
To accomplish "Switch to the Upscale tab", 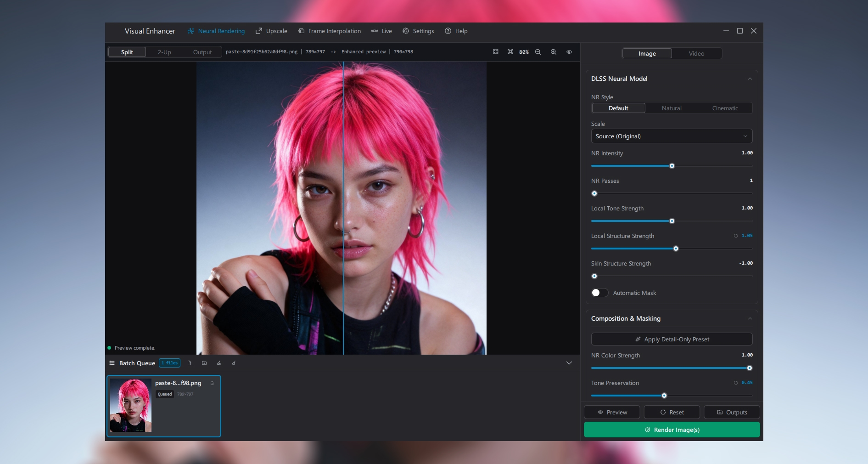I will pyautogui.click(x=271, y=31).
